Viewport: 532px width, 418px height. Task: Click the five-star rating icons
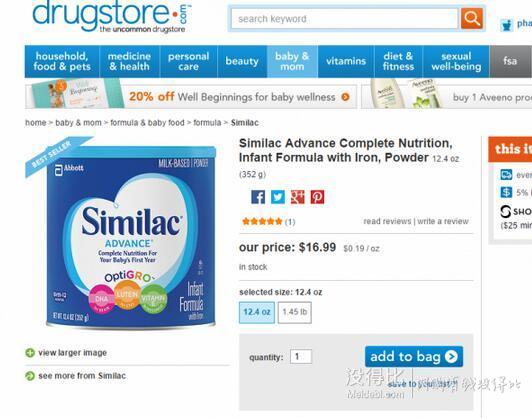(x=262, y=222)
